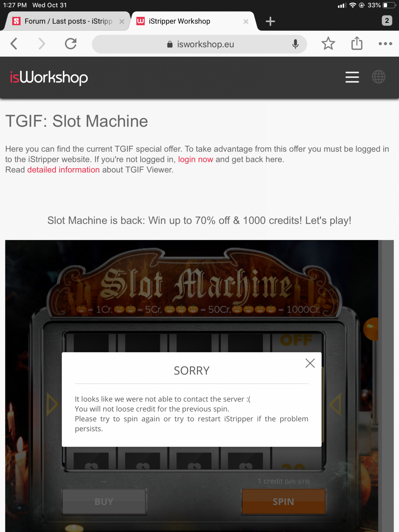Follow the login now link
The height and width of the screenshot is (532, 399).
click(x=196, y=159)
